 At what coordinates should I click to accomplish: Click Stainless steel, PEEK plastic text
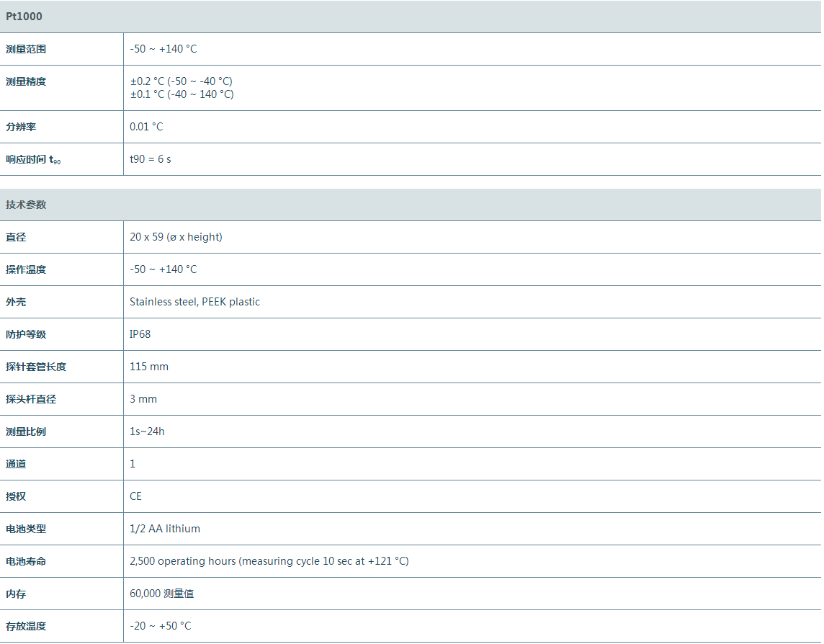(x=194, y=302)
